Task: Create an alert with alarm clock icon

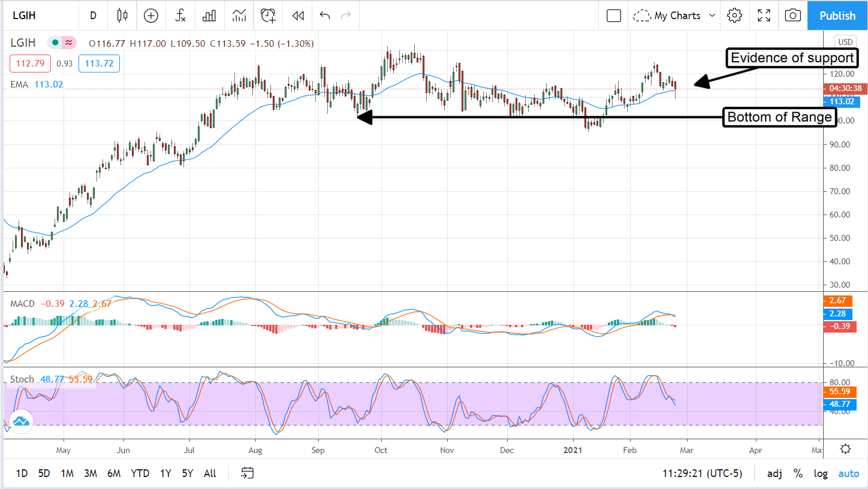Action: (x=268, y=16)
